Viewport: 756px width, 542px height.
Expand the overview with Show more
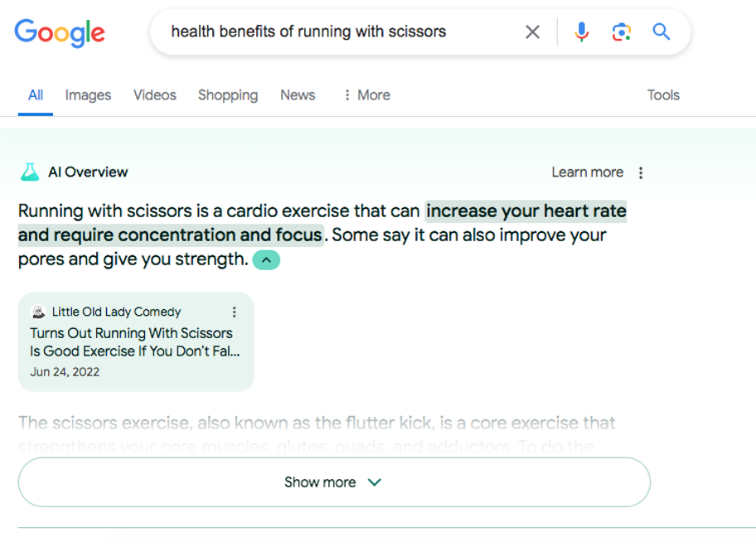(333, 482)
